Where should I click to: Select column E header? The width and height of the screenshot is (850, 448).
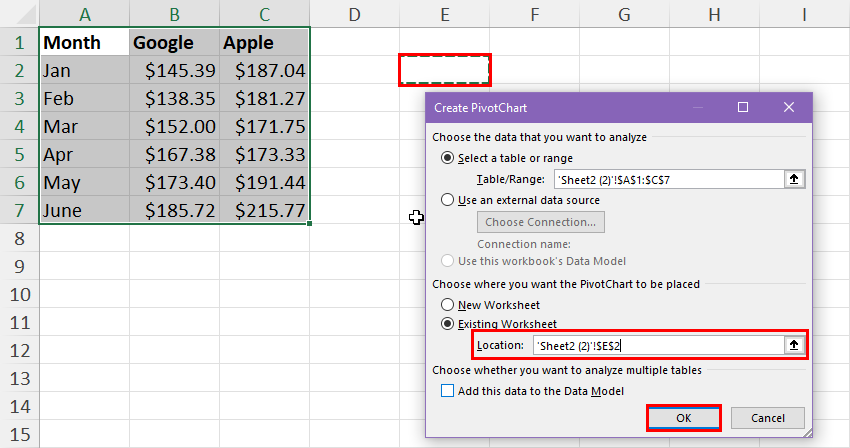[445, 14]
